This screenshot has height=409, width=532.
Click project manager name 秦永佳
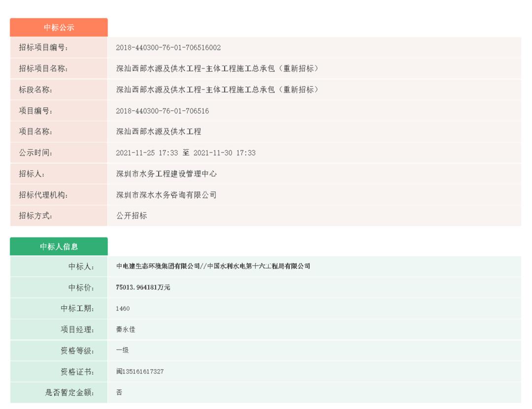pyautogui.click(x=126, y=329)
